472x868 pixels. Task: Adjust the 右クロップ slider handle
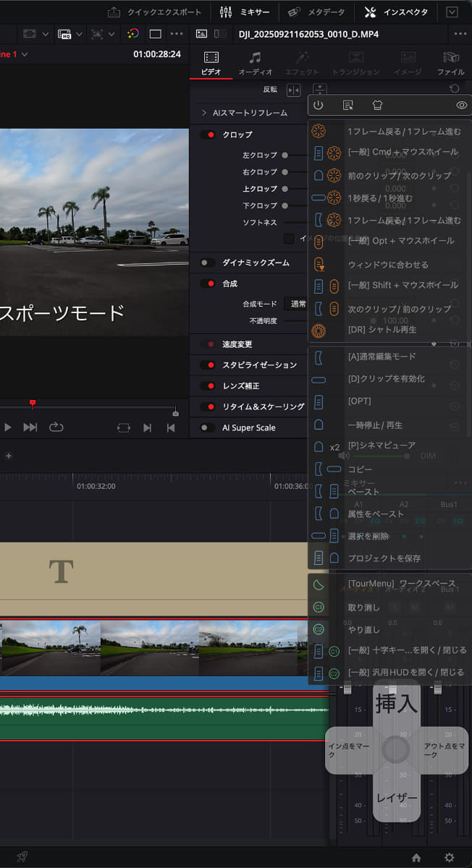285,172
